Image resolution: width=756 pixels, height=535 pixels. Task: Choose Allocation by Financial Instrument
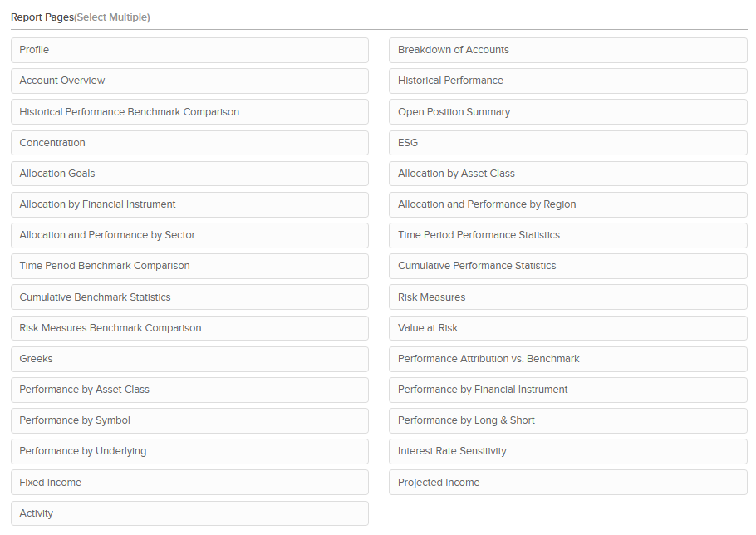click(189, 204)
